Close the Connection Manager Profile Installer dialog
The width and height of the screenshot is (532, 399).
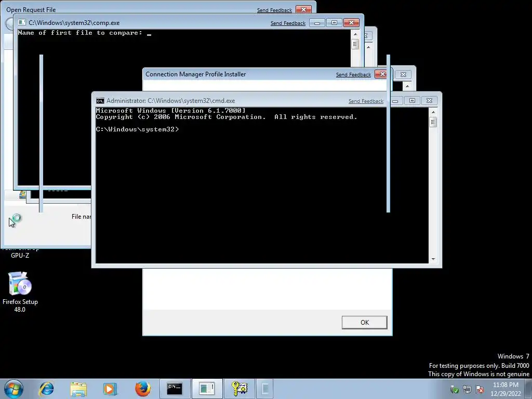click(x=382, y=74)
